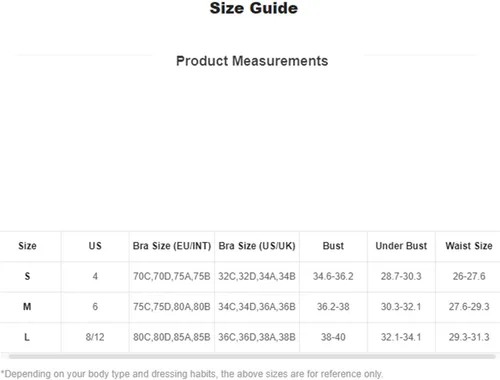500x380 pixels.
Task: Click the 29.3-31.3 waist size cell
Action: click(469, 337)
